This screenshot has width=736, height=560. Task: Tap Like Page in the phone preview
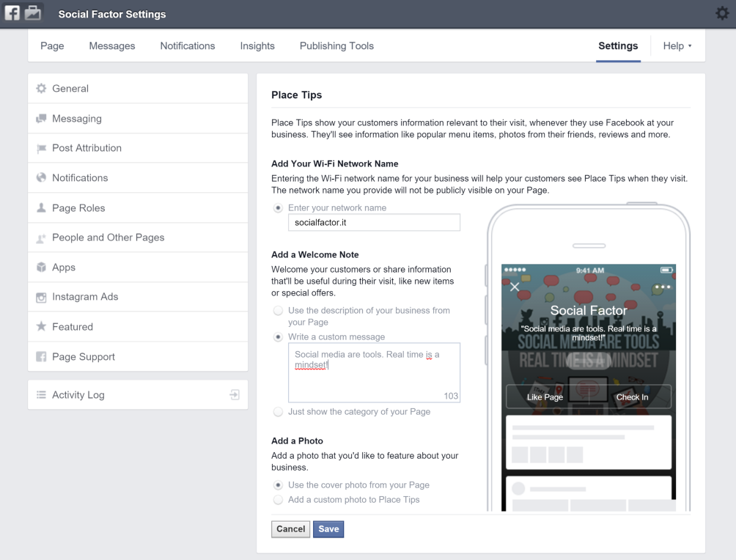coord(545,397)
